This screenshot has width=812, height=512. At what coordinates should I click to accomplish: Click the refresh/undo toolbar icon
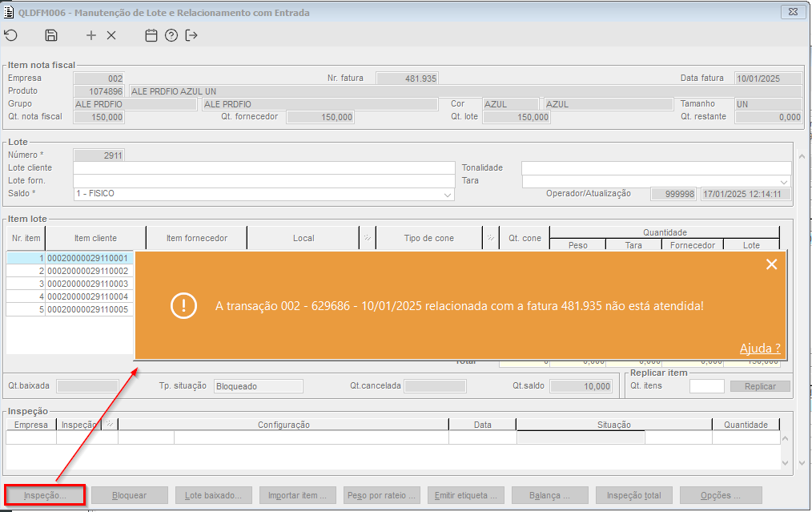coord(11,35)
